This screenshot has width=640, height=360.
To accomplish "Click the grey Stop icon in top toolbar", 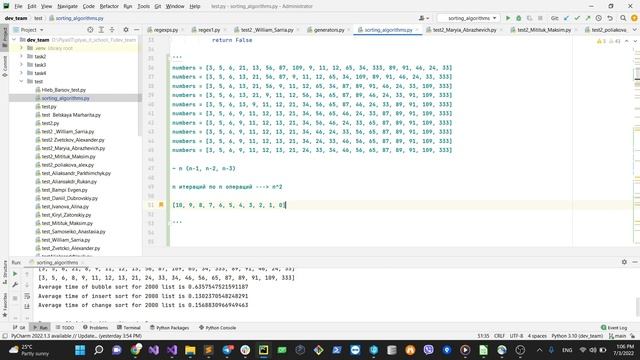I will click(x=540, y=18).
